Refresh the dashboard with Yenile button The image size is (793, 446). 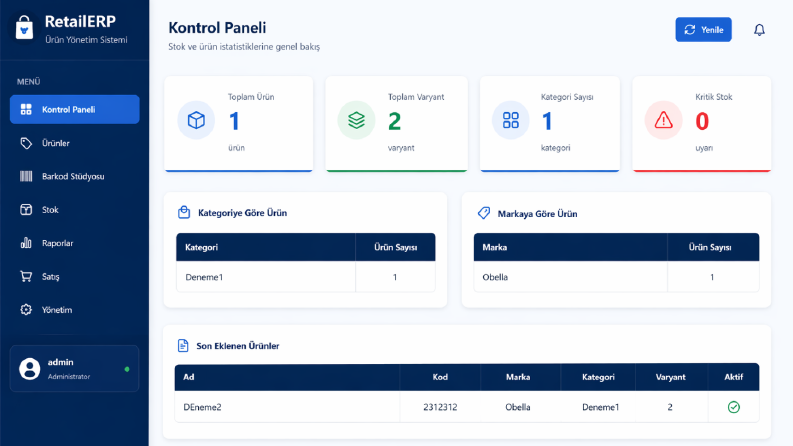coord(703,30)
